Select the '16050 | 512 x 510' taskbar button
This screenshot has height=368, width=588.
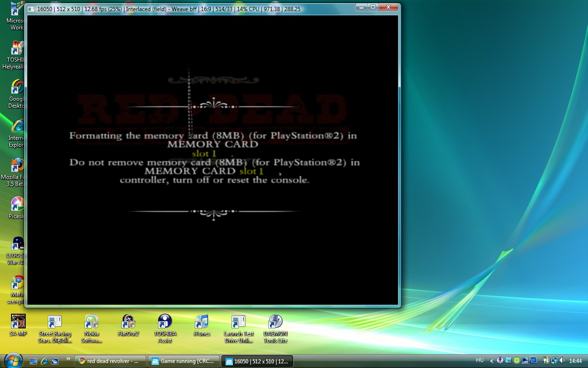pos(257,361)
